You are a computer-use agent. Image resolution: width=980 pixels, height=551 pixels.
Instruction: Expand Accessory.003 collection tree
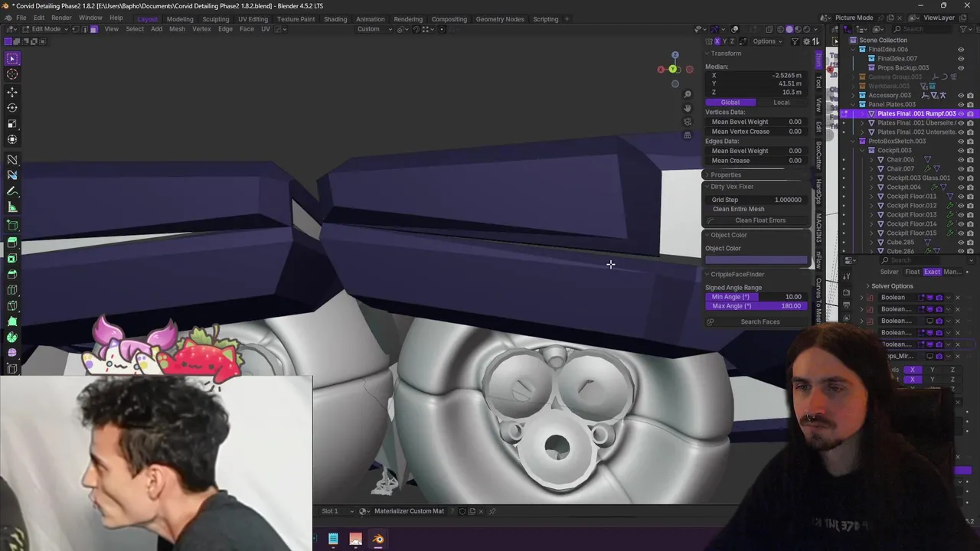pos(852,95)
